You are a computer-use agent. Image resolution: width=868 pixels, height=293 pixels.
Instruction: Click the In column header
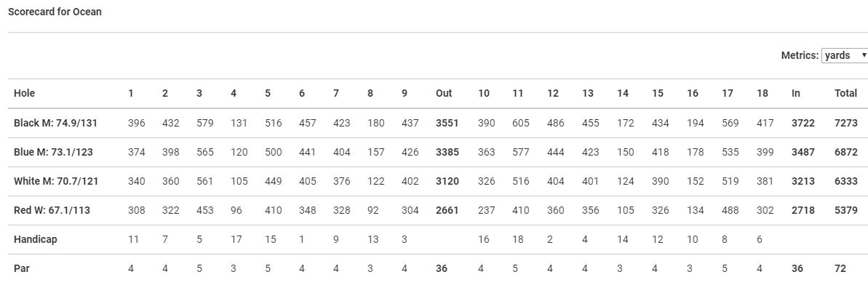coord(795,94)
